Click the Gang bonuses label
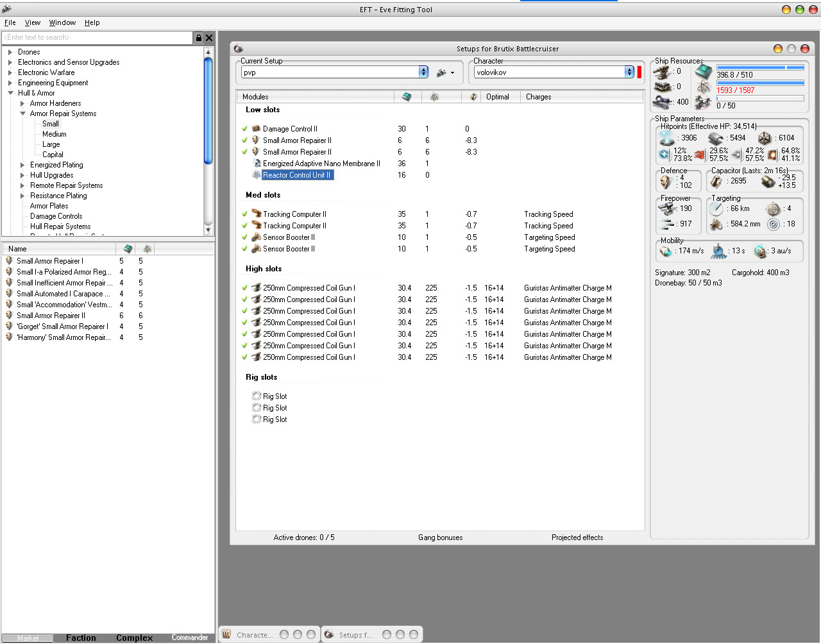The height and width of the screenshot is (644, 821). 440,538
